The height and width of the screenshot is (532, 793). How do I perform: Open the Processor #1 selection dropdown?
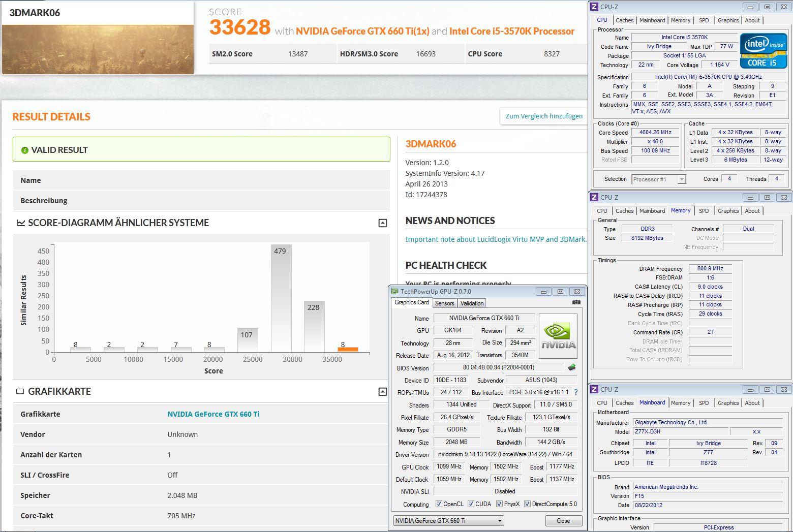[x=659, y=179]
